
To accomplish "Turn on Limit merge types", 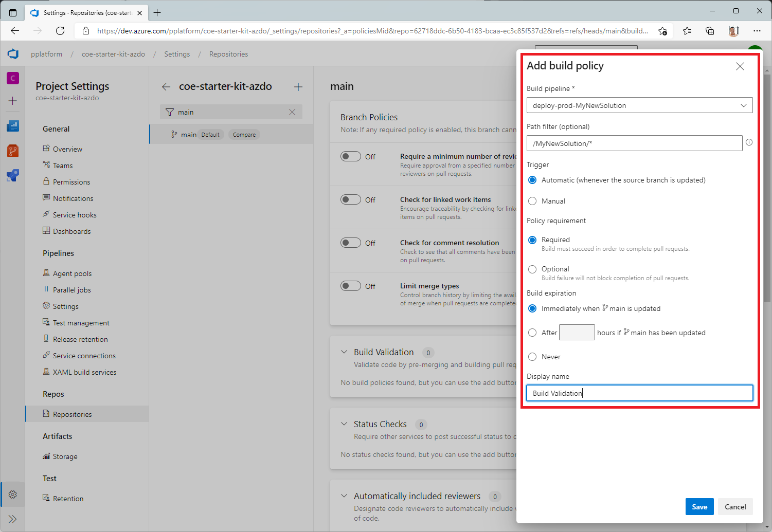I will [351, 286].
